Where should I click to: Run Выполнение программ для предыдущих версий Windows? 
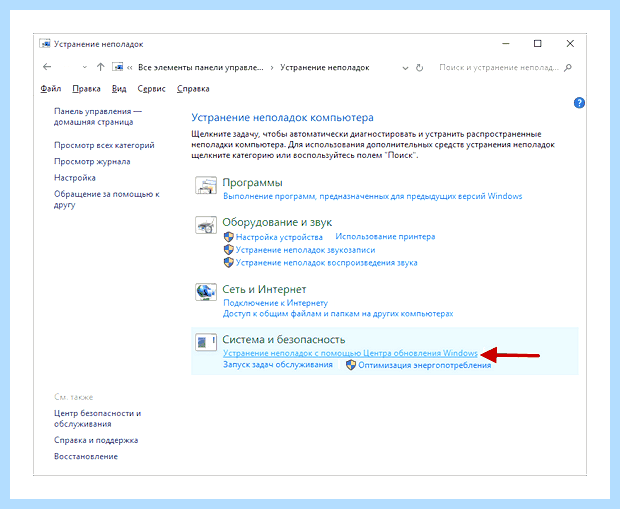(372, 196)
